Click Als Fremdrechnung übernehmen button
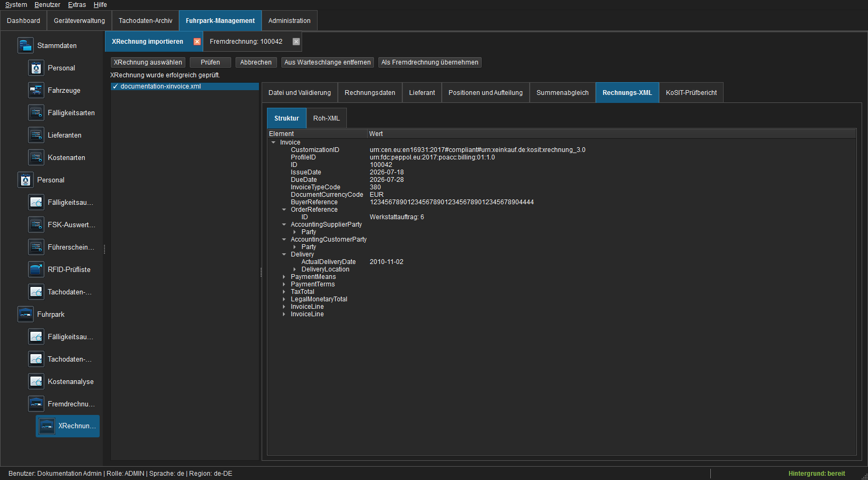868x480 pixels. click(430, 62)
